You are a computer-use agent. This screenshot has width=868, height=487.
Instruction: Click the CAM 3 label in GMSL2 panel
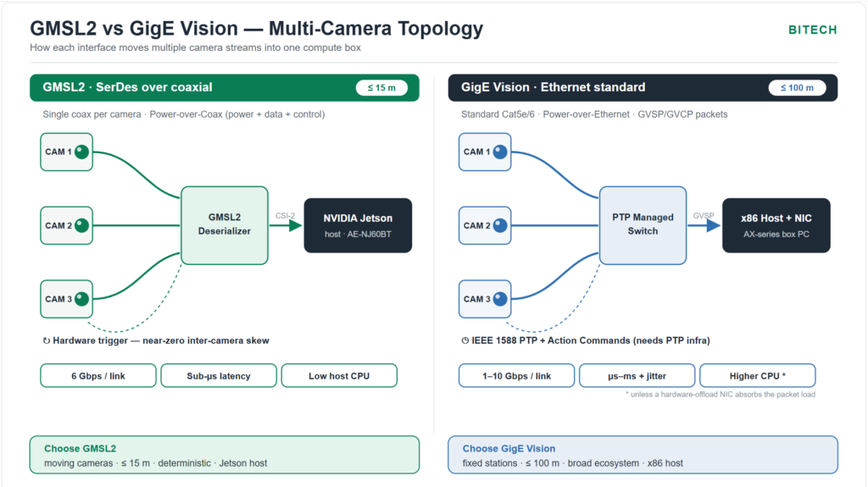(x=58, y=299)
